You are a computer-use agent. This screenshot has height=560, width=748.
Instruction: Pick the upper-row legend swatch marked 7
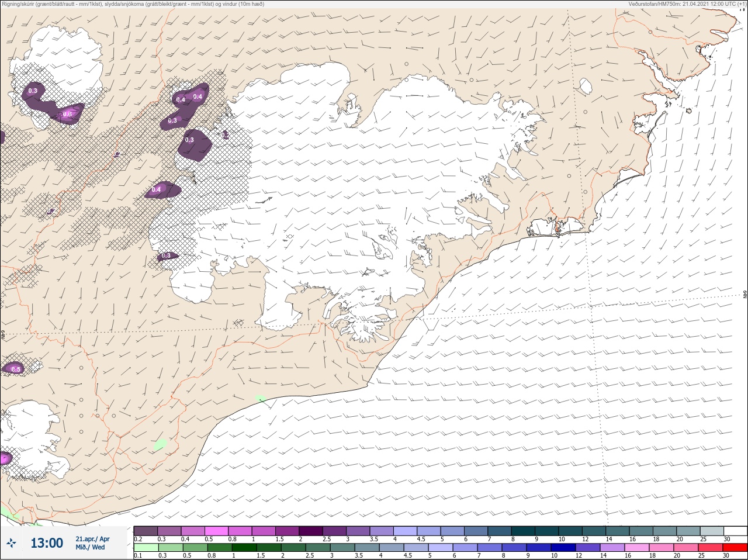[500, 531]
